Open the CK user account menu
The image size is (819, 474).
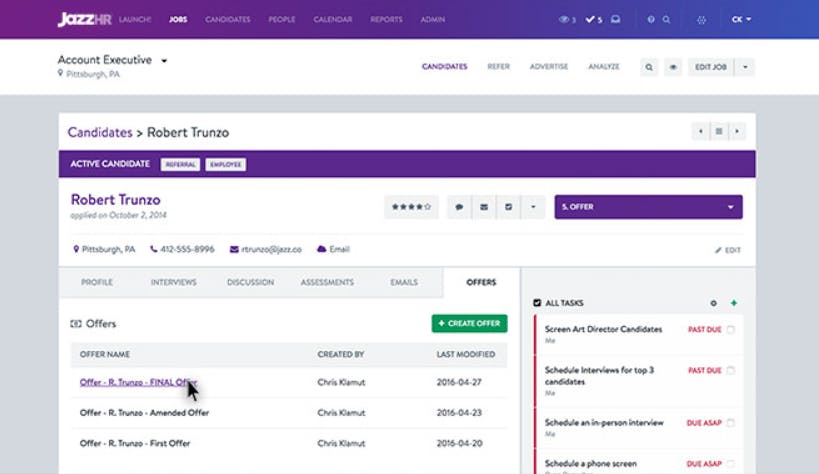[x=741, y=19]
